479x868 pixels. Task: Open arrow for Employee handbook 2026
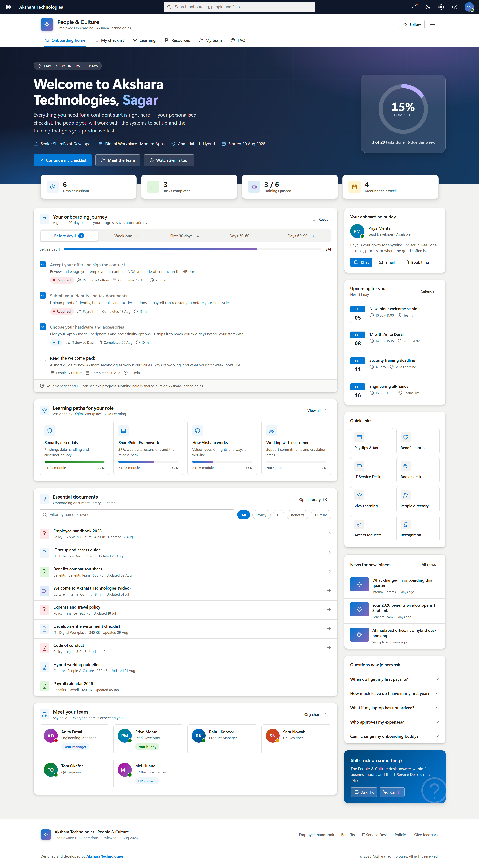tap(329, 533)
